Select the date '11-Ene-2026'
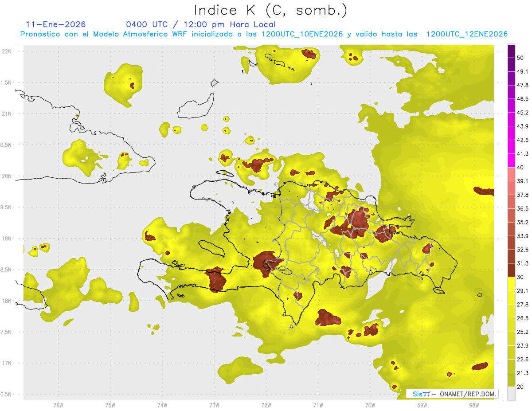The width and height of the screenshot is (532, 411). (56, 24)
